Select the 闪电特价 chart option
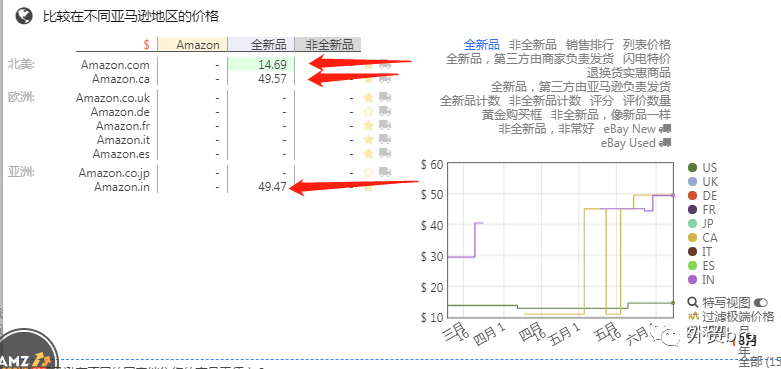Image resolution: width=781 pixels, height=369 pixels. click(647, 59)
